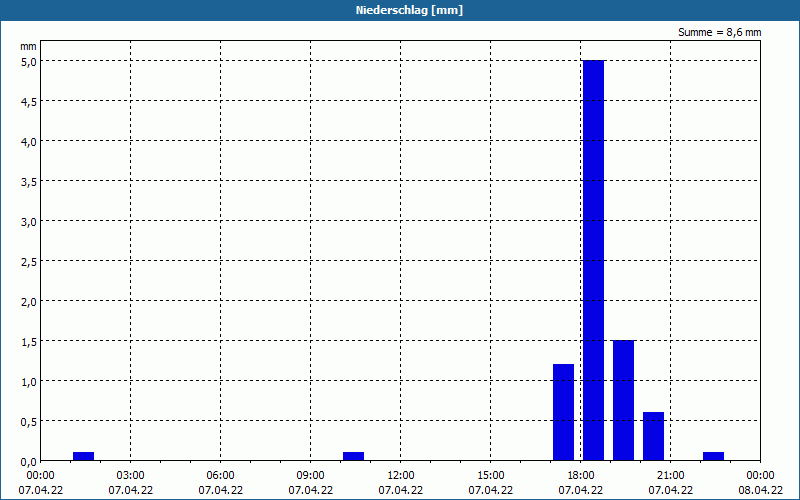The image size is (800, 500).
Task: Click the tallest 5,0 mm precipitation bar
Action: 593,260
